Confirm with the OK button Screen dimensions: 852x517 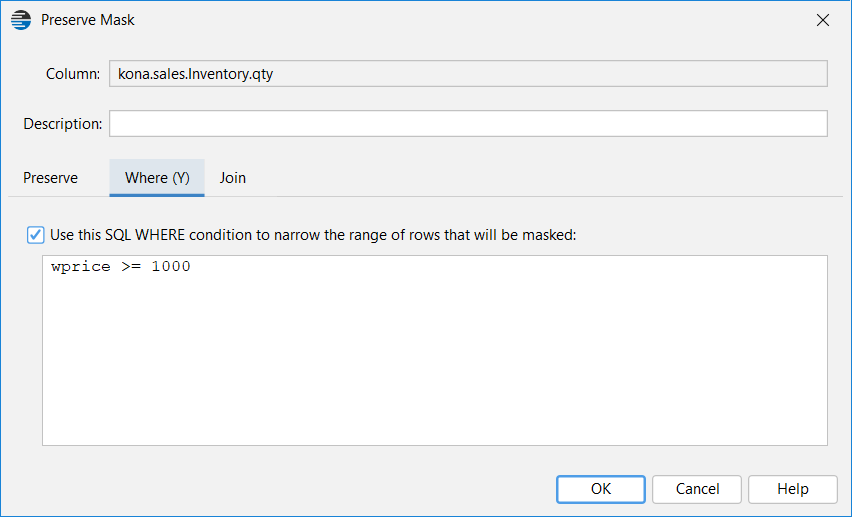(x=601, y=489)
